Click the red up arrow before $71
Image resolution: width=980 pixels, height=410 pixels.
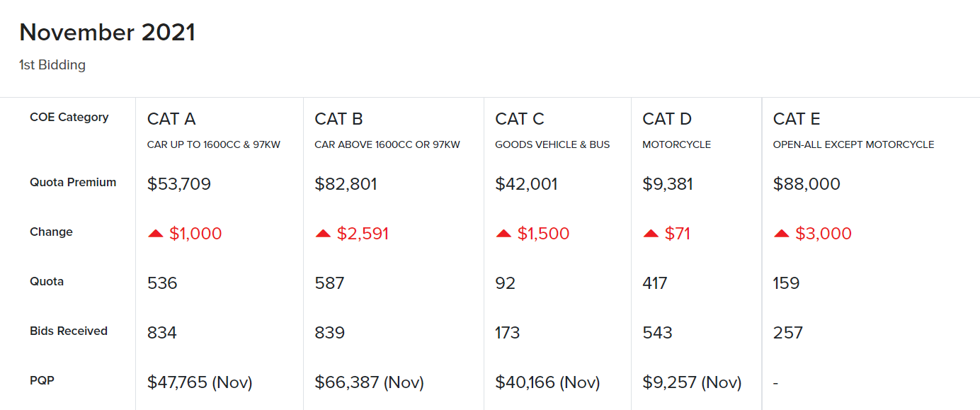coord(651,234)
